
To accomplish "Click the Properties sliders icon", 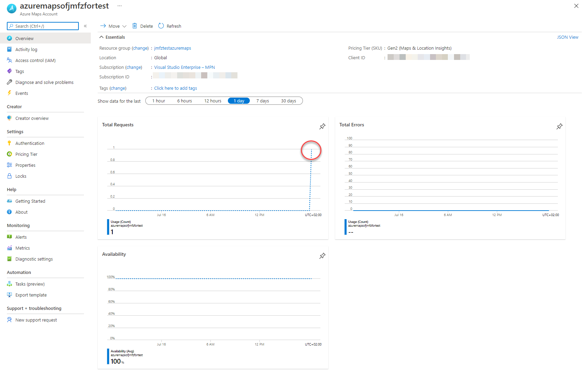I will pos(10,165).
